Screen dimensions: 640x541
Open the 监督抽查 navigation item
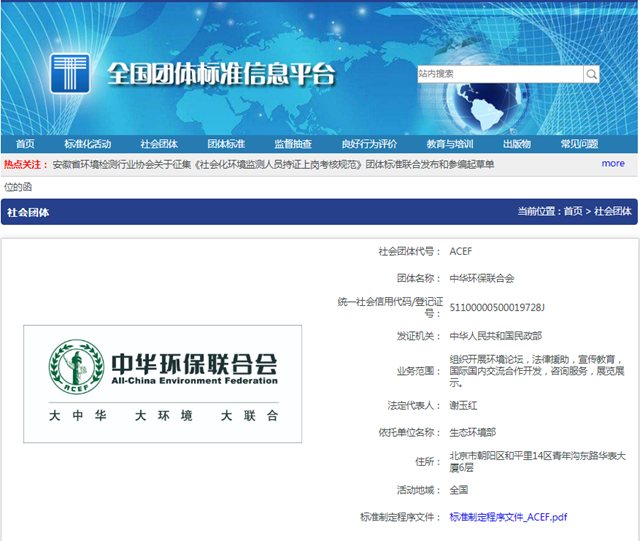[293, 144]
